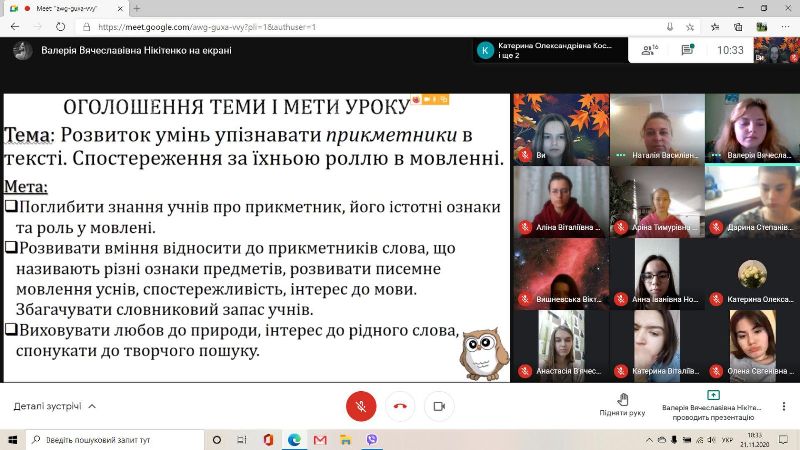Image resolution: width=800 pixels, height=450 pixels.
Task: Bookmark this page with the star icon
Action: (690, 27)
